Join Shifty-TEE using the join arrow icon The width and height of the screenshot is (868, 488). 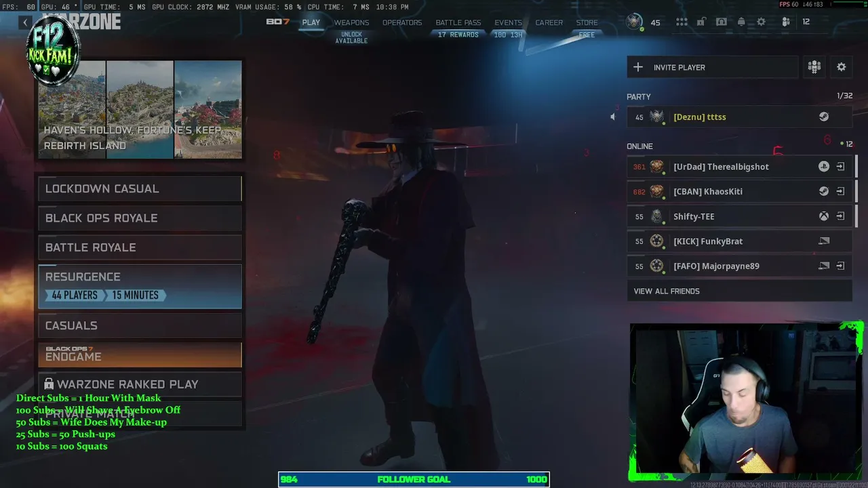pos(840,216)
